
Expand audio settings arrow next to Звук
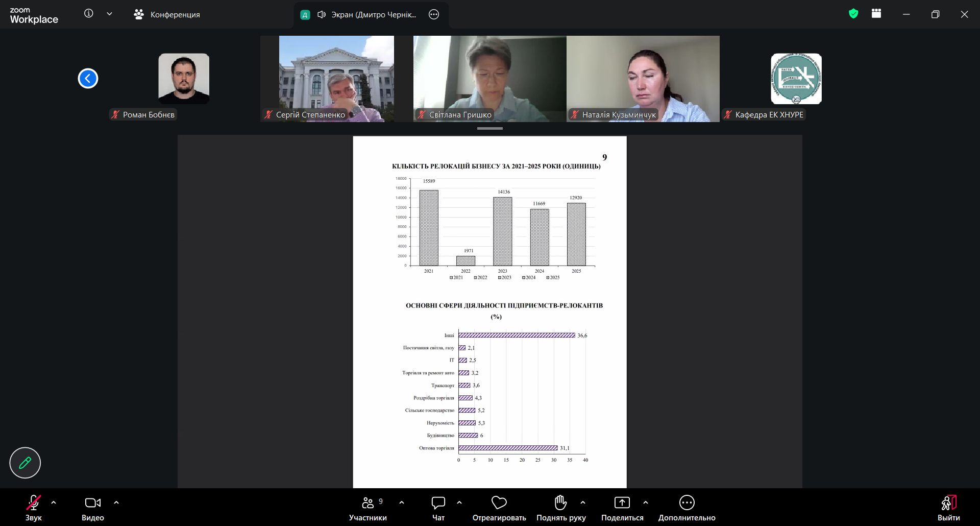click(x=54, y=503)
